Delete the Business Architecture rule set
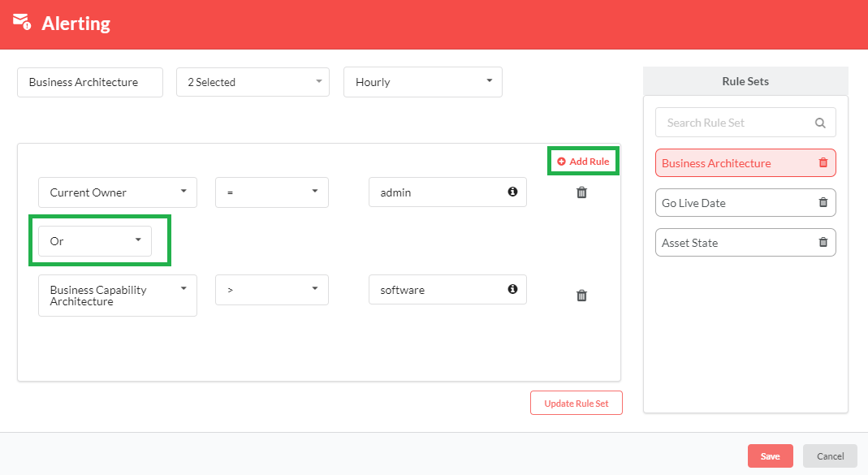The image size is (868, 475). coord(823,162)
